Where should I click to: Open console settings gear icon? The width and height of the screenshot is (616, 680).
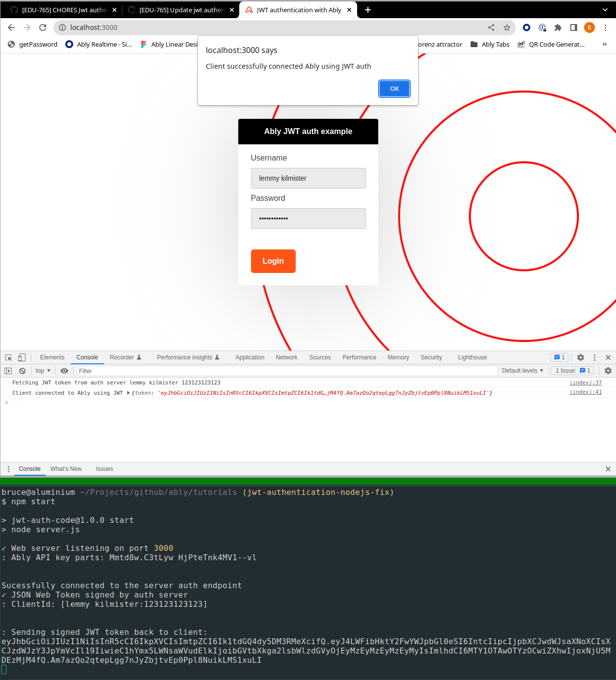tap(608, 371)
